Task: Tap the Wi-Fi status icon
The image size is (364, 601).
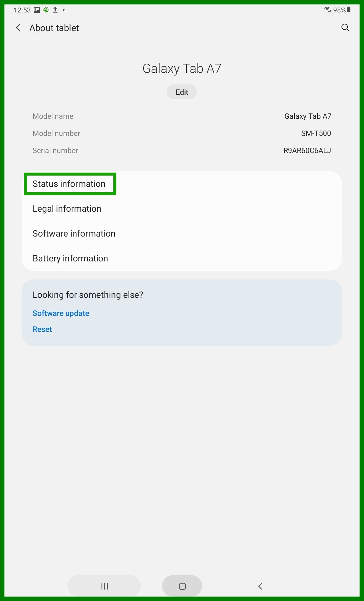Action: 328,10
